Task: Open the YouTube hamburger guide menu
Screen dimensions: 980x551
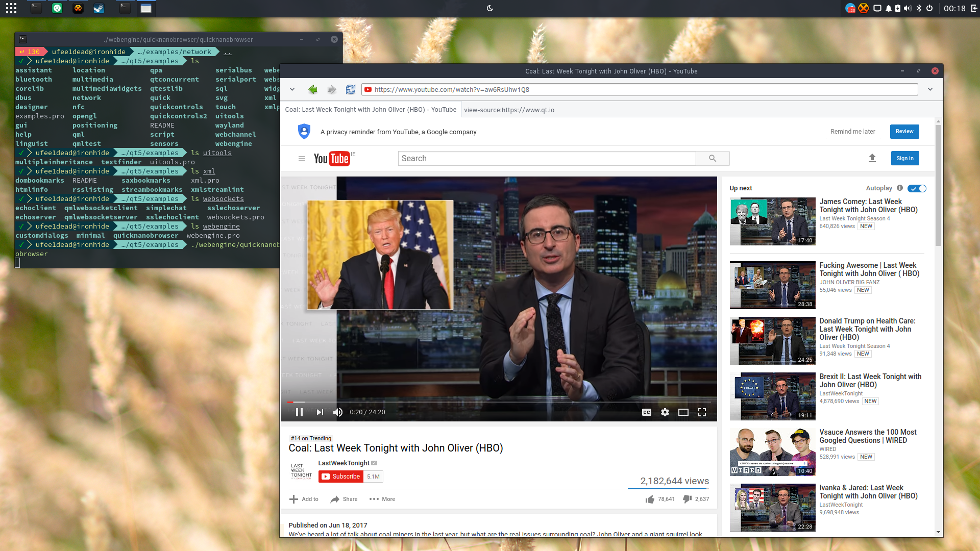Action: (x=302, y=159)
